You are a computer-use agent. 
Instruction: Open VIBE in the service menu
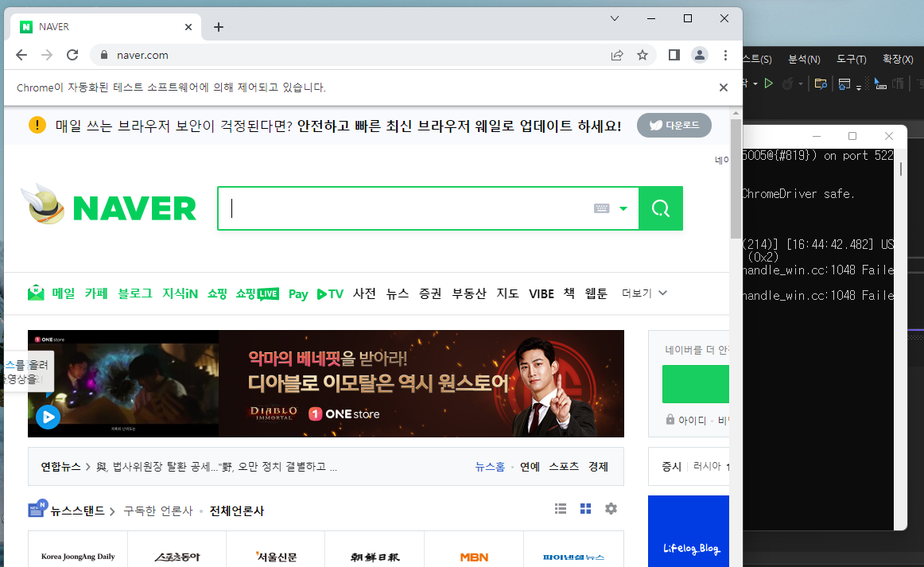(x=541, y=293)
